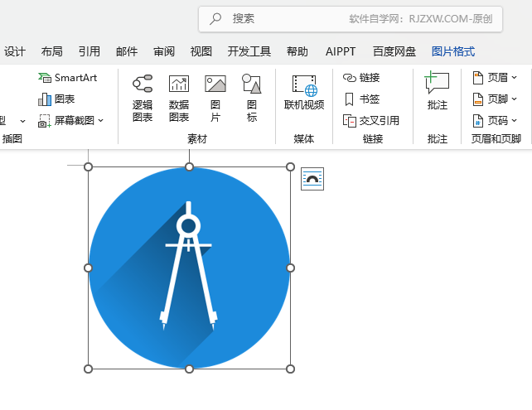Open the 百度网盘 tab
The width and height of the screenshot is (532, 410).
394,51
